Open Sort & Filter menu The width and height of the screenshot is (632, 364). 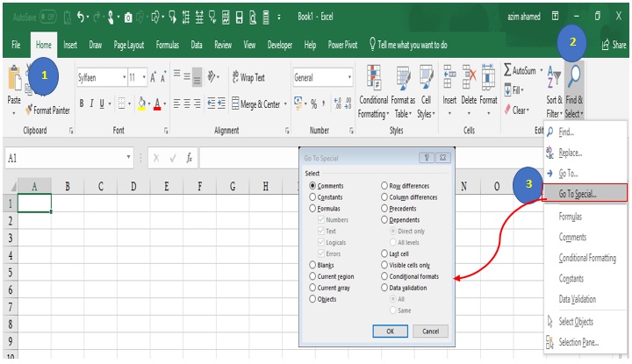554,92
